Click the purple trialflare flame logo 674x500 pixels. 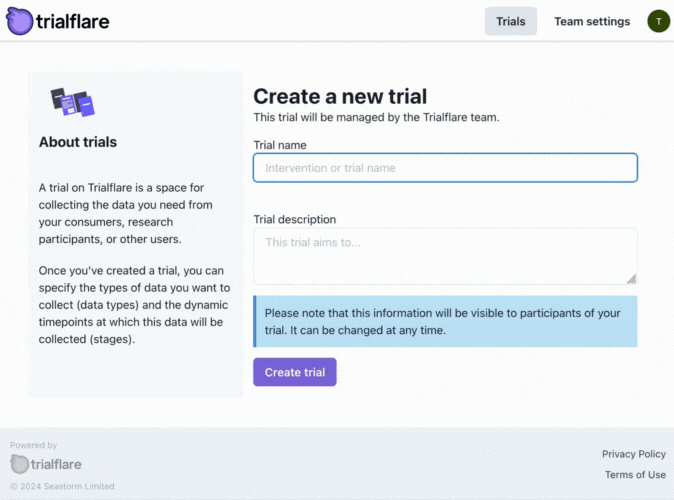pyautogui.click(x=19, y=21)
